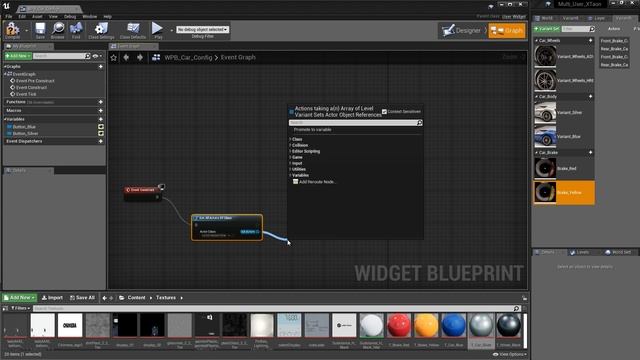Image resolution: width=640 pixels, height=360 pixels.
Task: Toggle the Context Sensitive checkbox
Action: tap(384, 111)
